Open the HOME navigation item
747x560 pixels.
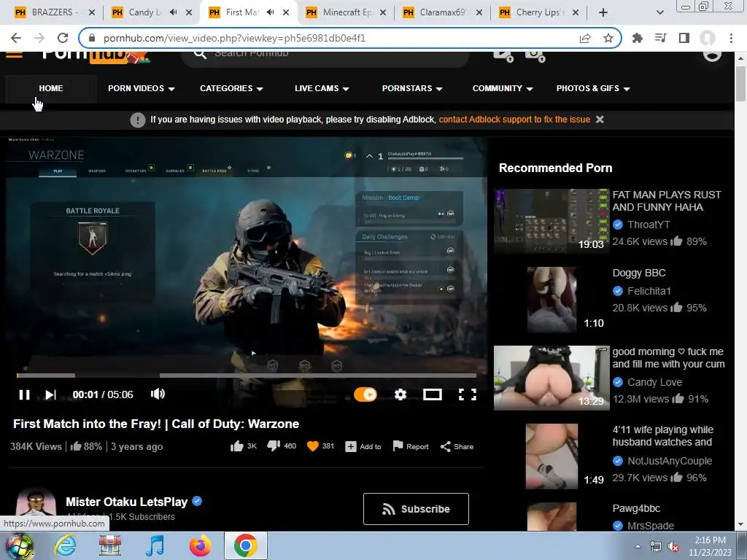pos(51,88)
